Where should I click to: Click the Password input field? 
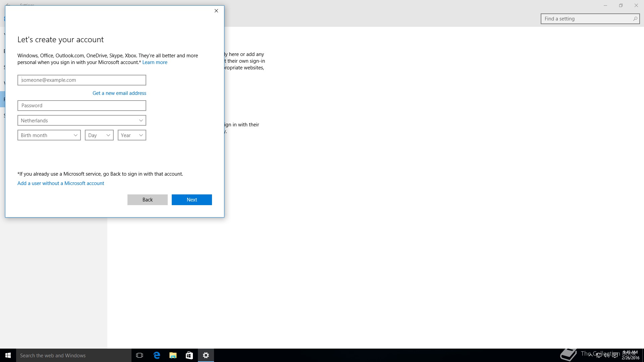click(82, 106)
